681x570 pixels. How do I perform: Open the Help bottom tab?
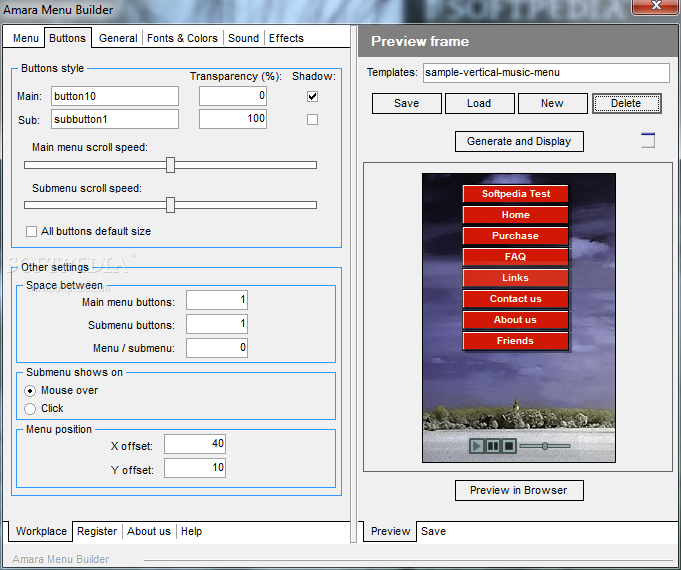point(192,531)
